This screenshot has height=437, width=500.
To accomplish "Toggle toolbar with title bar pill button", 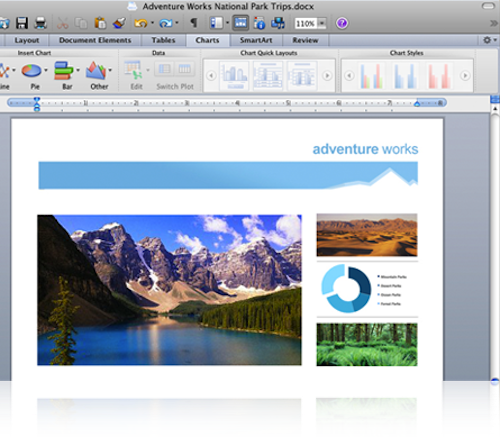I will [489, 6].
